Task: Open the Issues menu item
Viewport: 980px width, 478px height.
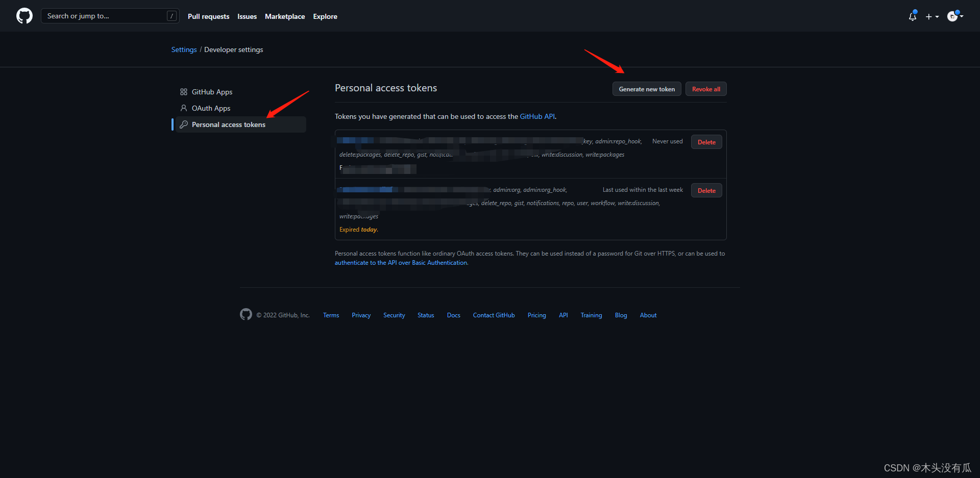Action: [x=247, y=16]
